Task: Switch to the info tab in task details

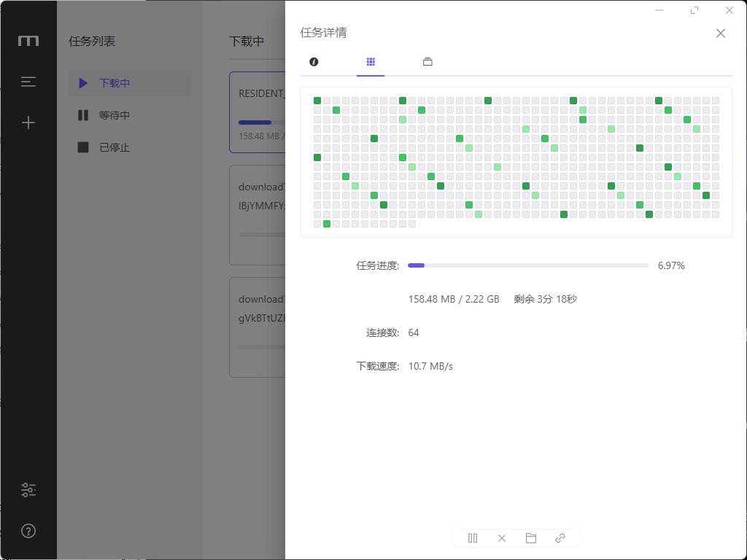Action: tap(314, 62)
